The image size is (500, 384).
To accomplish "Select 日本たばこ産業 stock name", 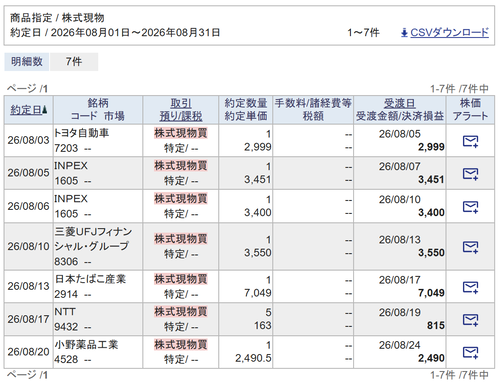I will click(x=90, y=279).
